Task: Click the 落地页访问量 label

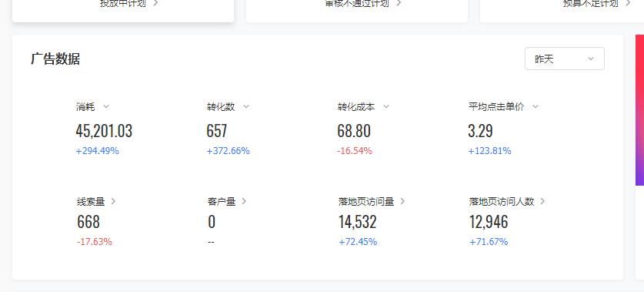Action: 366,202
